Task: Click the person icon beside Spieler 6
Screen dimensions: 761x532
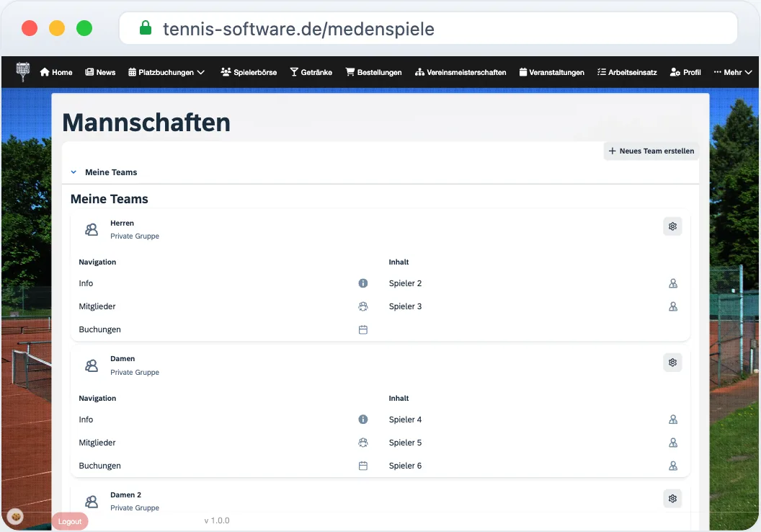Action: click(x=673, y=466)
